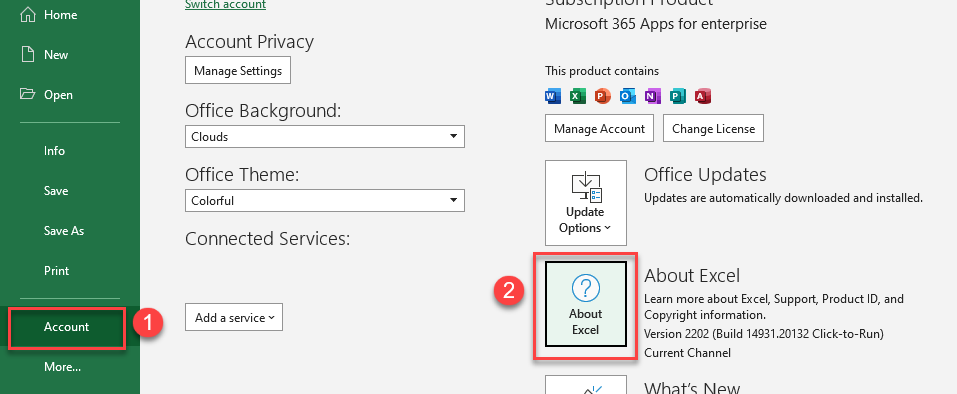Click the Open folder icon
The height and width of the screenshot is (394, 957).
click(x=28, y=94)
